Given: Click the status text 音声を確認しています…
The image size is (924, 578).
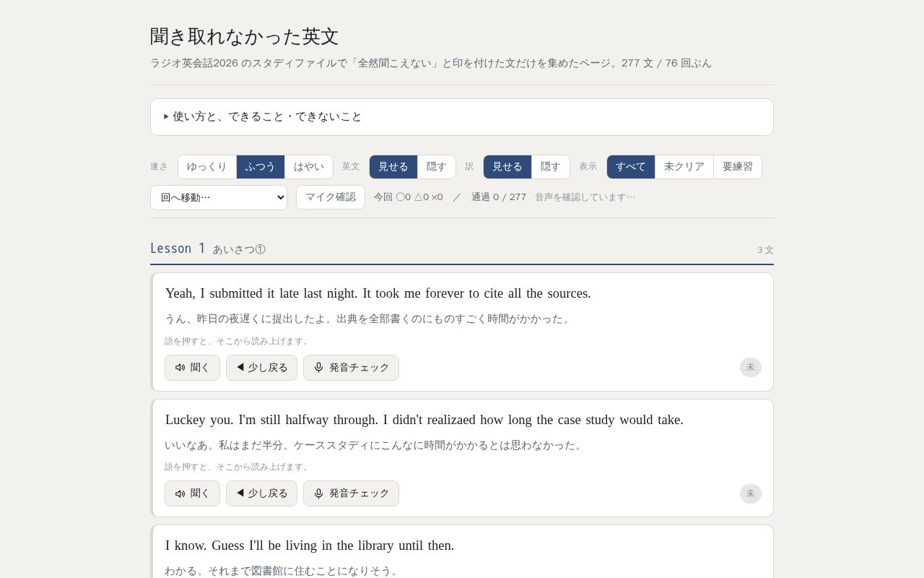Looking at the screenshot, I should tap(585, 197).
